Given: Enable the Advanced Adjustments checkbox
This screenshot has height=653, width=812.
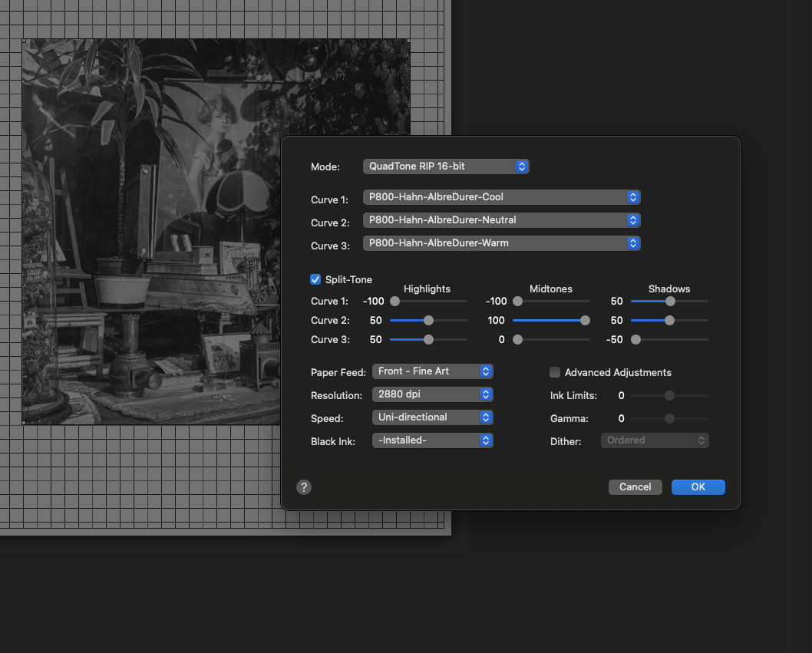Looking at the screenshot, I should click(x=555, y=372).
